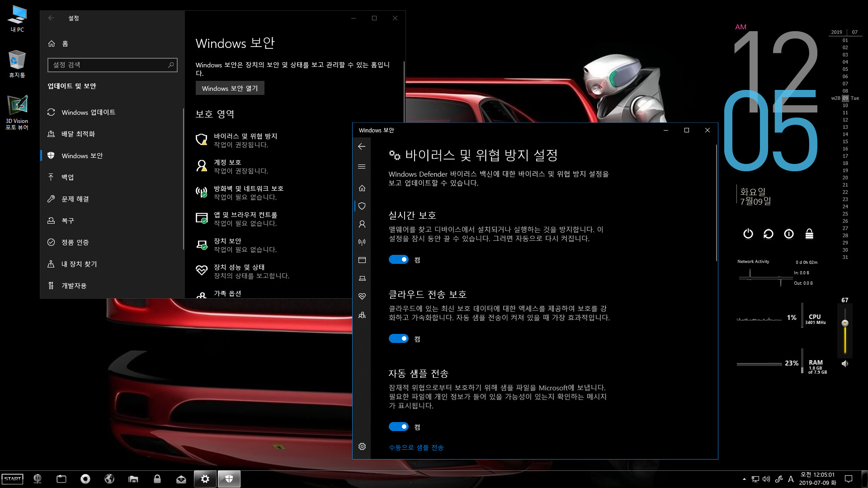This screenshot has height=488, width=868.
Task: Open app and browser control icon in sidebar
Action: [362, 260]
